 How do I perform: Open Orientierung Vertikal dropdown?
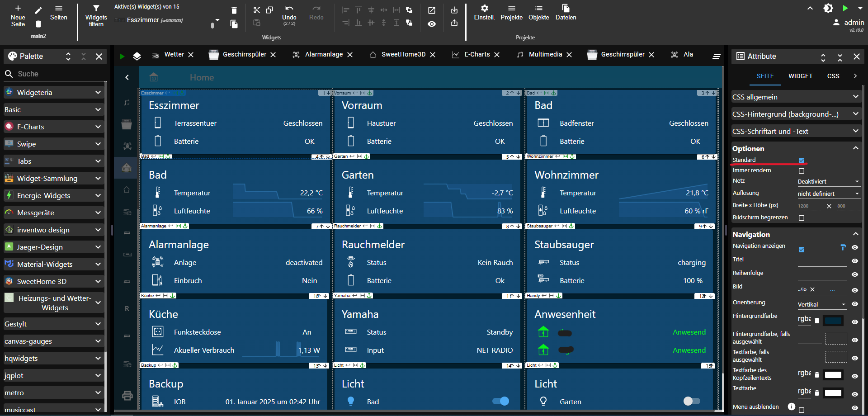click(x=822, y=304)
